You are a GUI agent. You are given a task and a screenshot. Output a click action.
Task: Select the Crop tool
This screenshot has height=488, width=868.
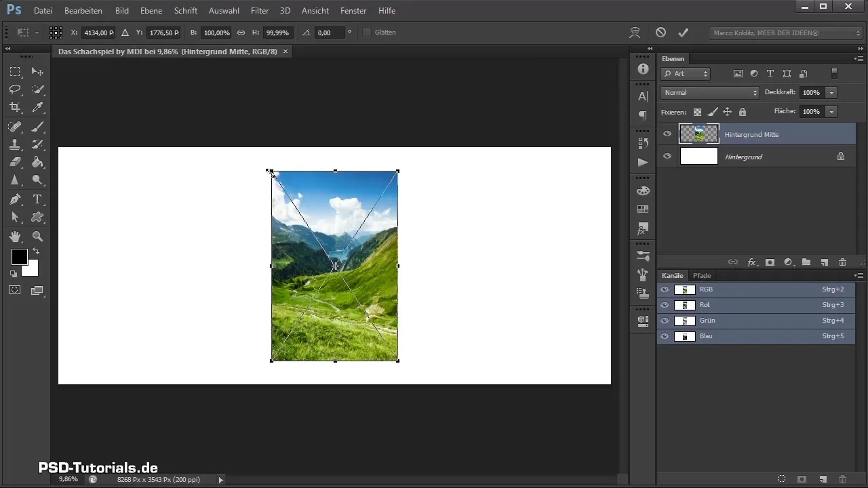[x=15, y=107]
